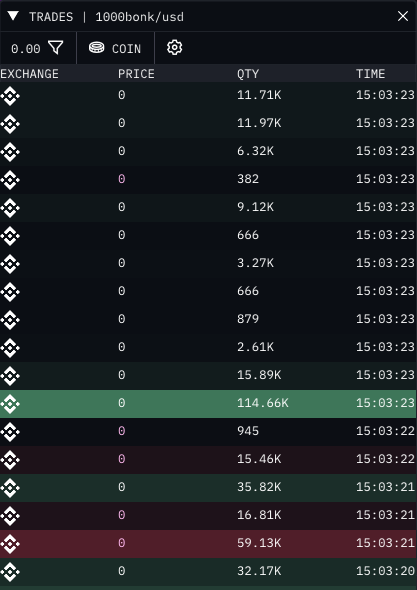Open the trade size filter funnel
The width and height of the screenshot is (417, 590).
(56, 48)
